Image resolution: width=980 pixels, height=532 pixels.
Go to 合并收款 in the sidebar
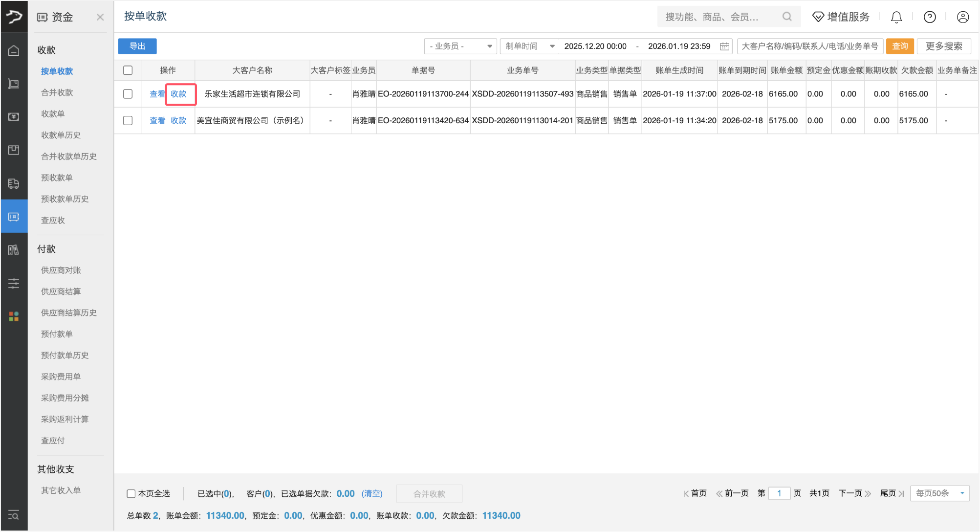pyautogui.click(x=57, y=92)
